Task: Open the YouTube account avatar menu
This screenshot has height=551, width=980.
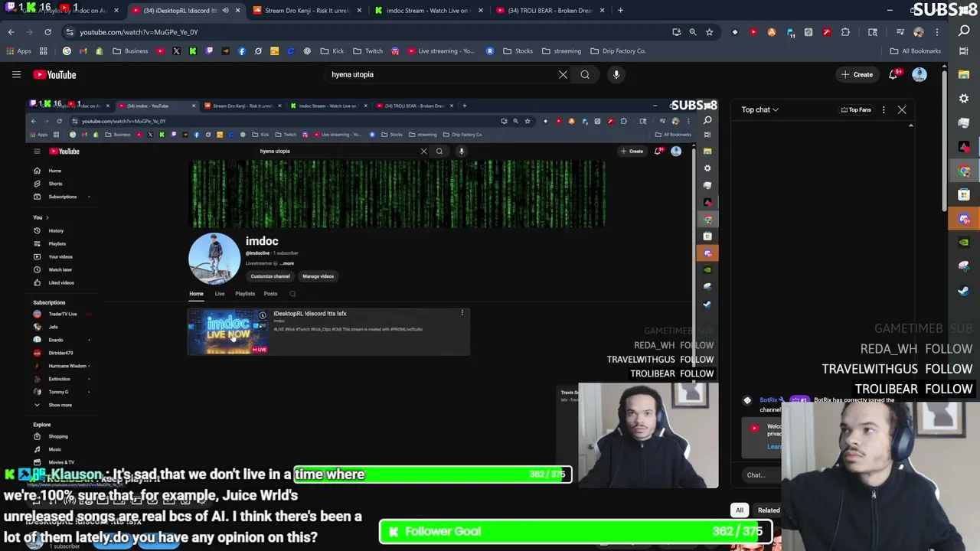Action: point(920,74)
